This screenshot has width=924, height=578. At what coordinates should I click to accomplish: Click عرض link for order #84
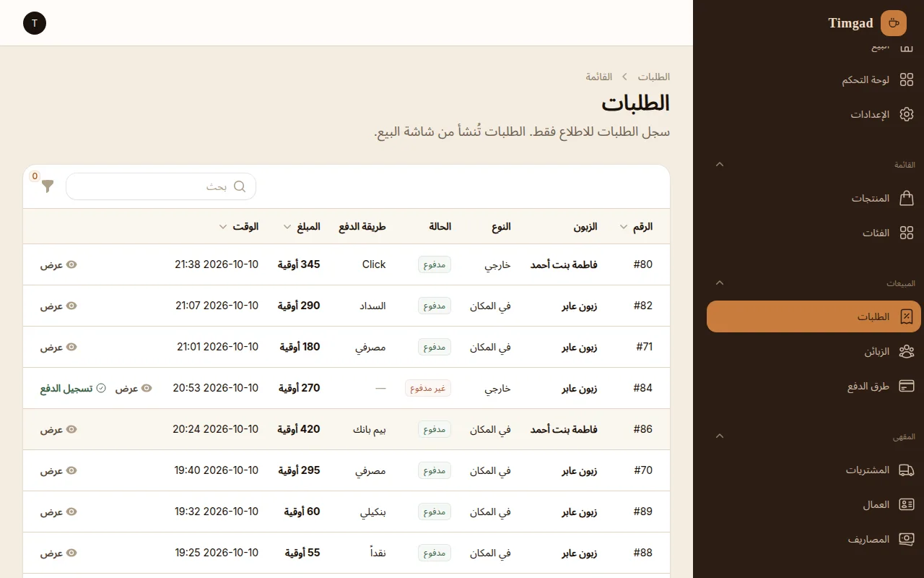pyautogui.click(x=134, y=388)
